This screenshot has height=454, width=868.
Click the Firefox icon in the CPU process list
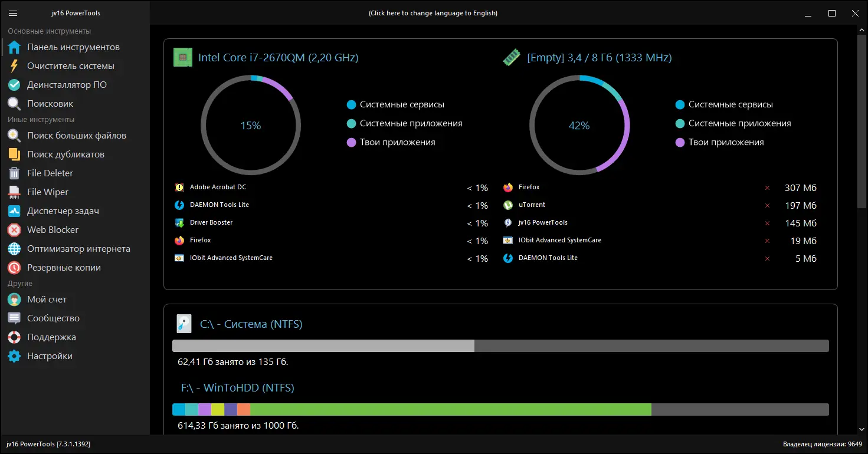[179, 241]
